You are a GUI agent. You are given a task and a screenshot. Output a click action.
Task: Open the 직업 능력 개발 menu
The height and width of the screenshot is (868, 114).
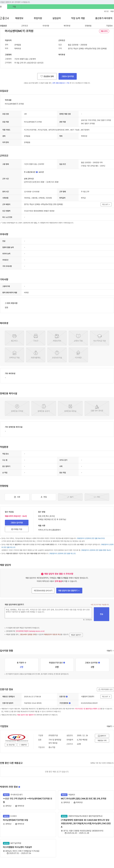coord(78,18)
